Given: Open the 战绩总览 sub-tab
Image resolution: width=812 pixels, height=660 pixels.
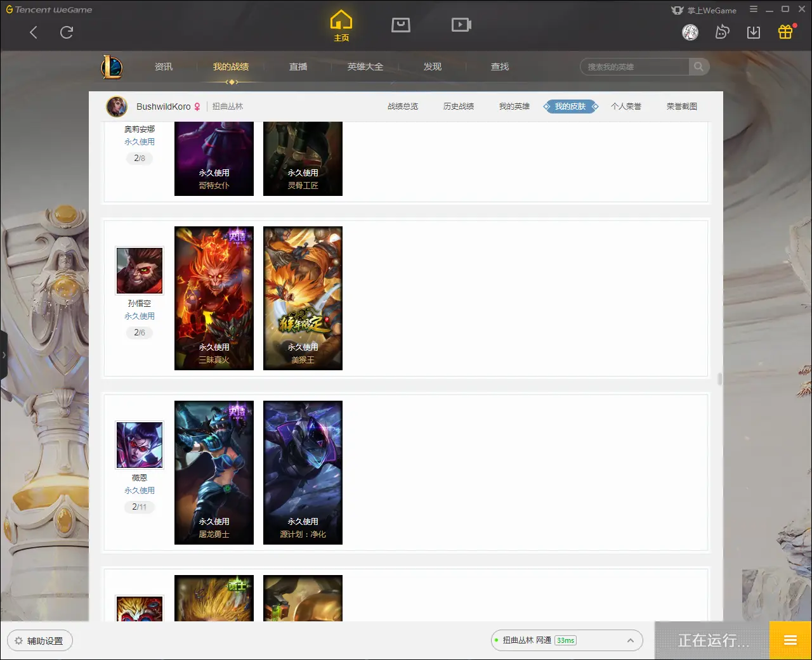Looking at the screenshot, I should click(x=403, y=107).
